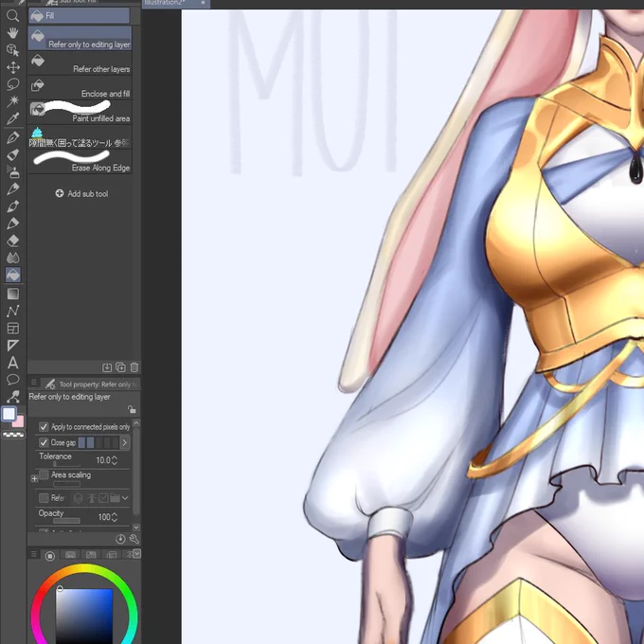The width and height of the screenshot is (644, 644).
Task: Select the Correct line tool
Action: coord(12,397)
